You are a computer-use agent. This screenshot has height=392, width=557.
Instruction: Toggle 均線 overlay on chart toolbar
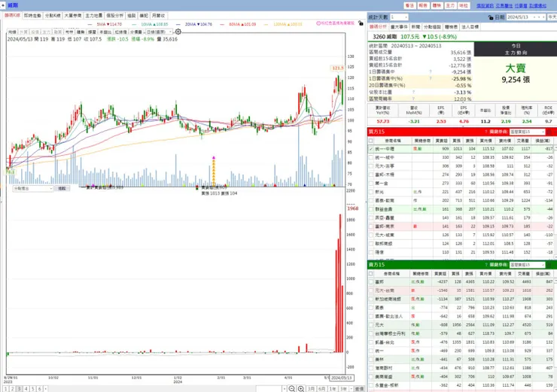pyautogui.click(x=12, y=32)
